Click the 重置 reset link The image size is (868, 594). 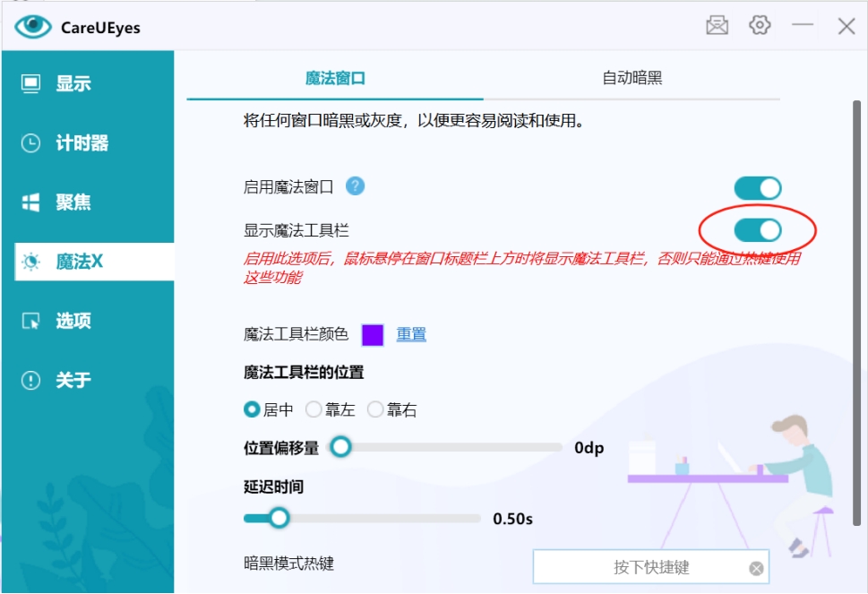[x=410, y=333]
